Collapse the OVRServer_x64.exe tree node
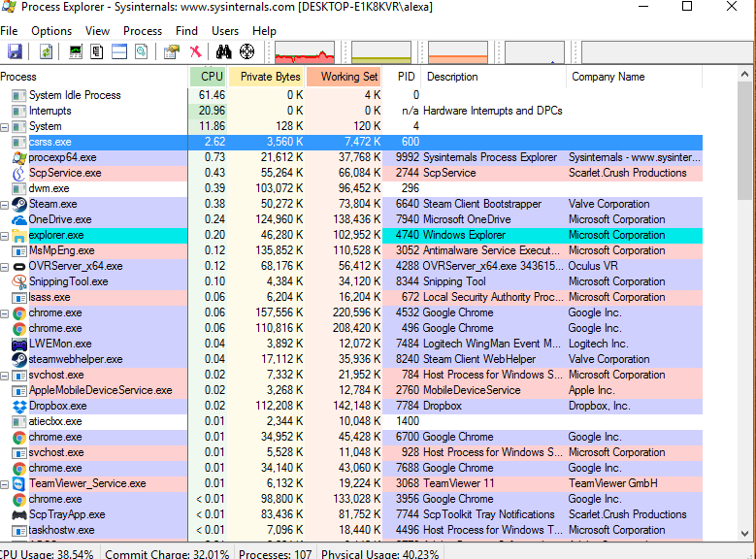This screenshot has height=559, width=756. (5, 267)
